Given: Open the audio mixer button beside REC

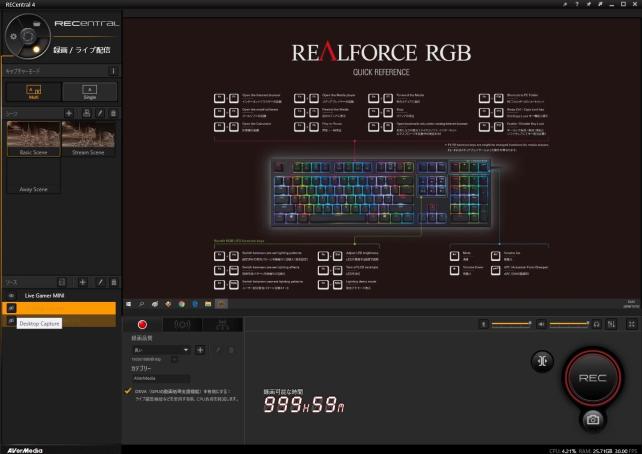Looking at the screenshot, I should (542, 362).
